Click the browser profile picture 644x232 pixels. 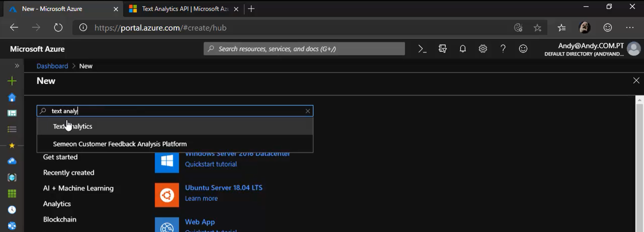[x=585, y=28]
